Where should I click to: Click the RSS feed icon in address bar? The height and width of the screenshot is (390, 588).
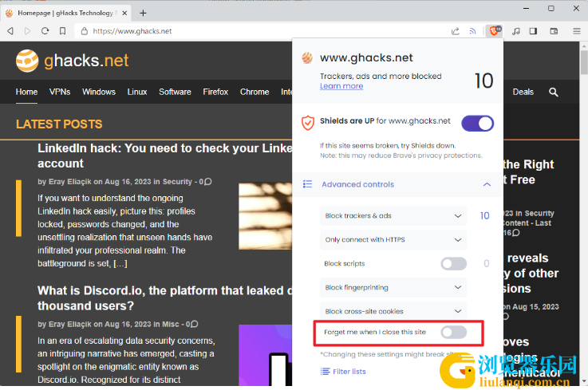point(472,31)
